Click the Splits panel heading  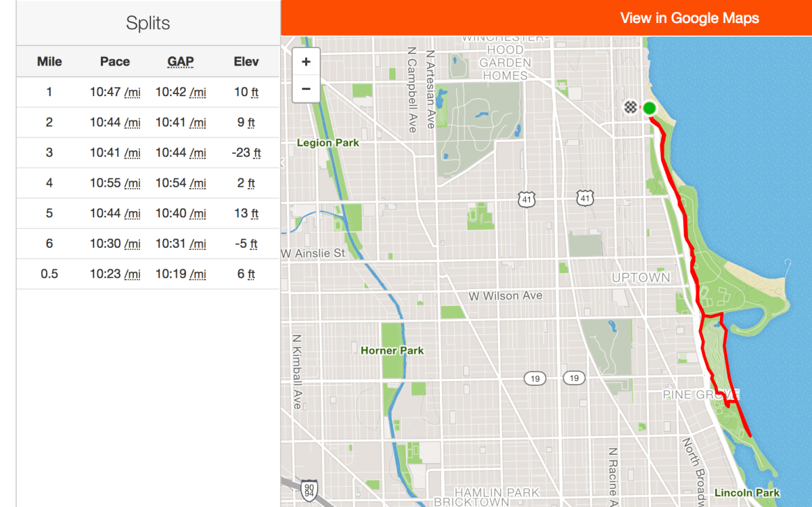148,23
